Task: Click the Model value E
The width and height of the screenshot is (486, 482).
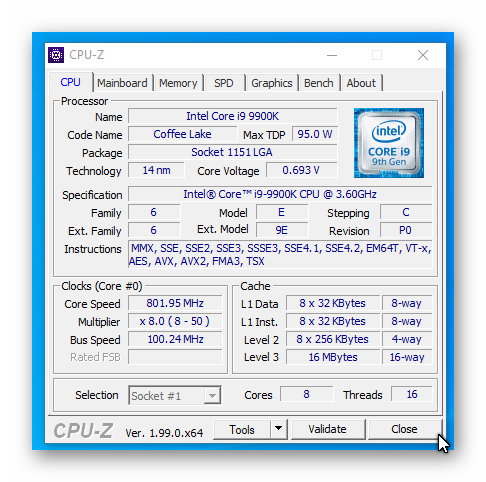Action: [282, 212]
